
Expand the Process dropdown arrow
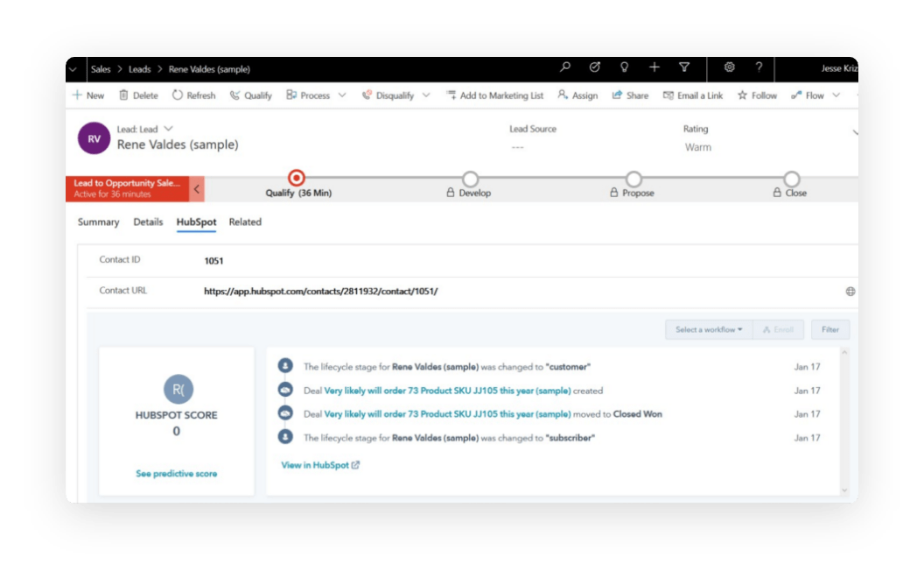point(342,95)
